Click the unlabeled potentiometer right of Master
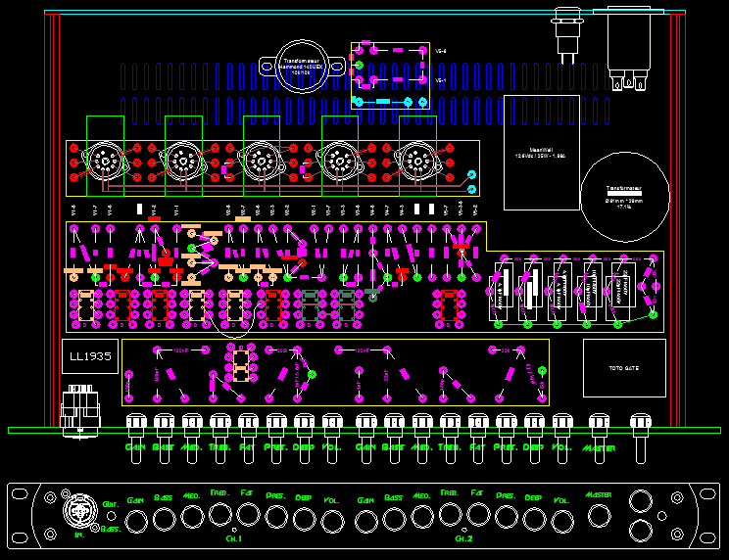729x560 pixels. tap(640, 439)
